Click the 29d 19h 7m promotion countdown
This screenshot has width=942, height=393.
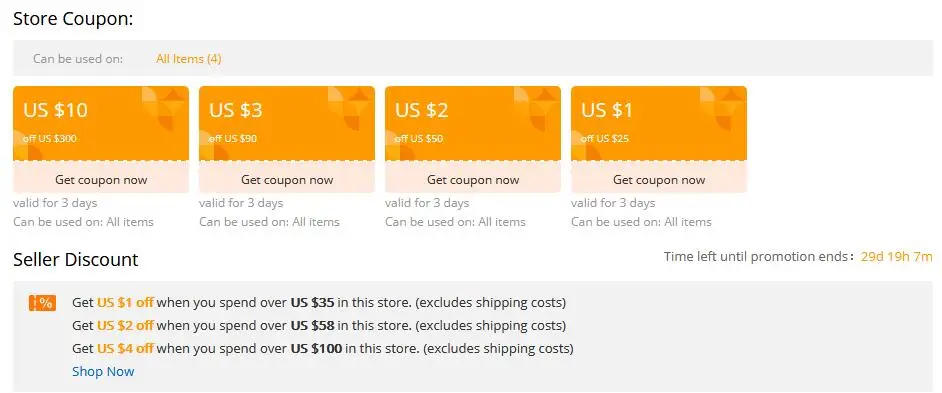pos(896,257)
